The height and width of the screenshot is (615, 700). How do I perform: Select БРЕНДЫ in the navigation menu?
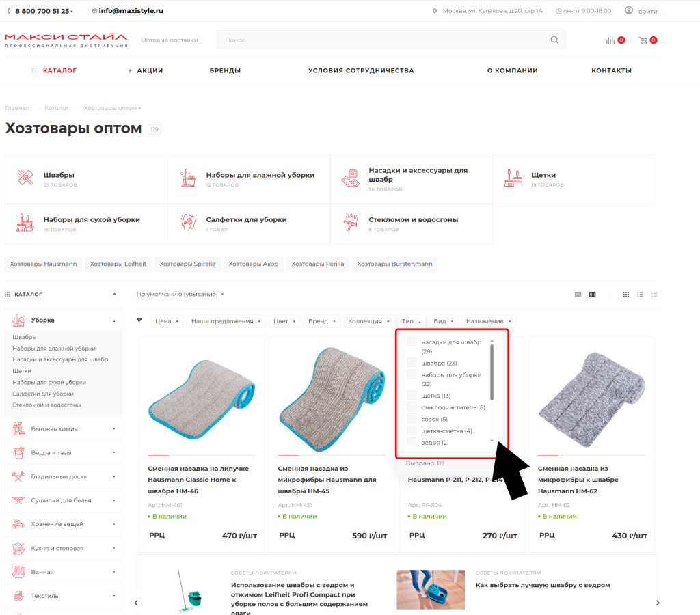225,70
